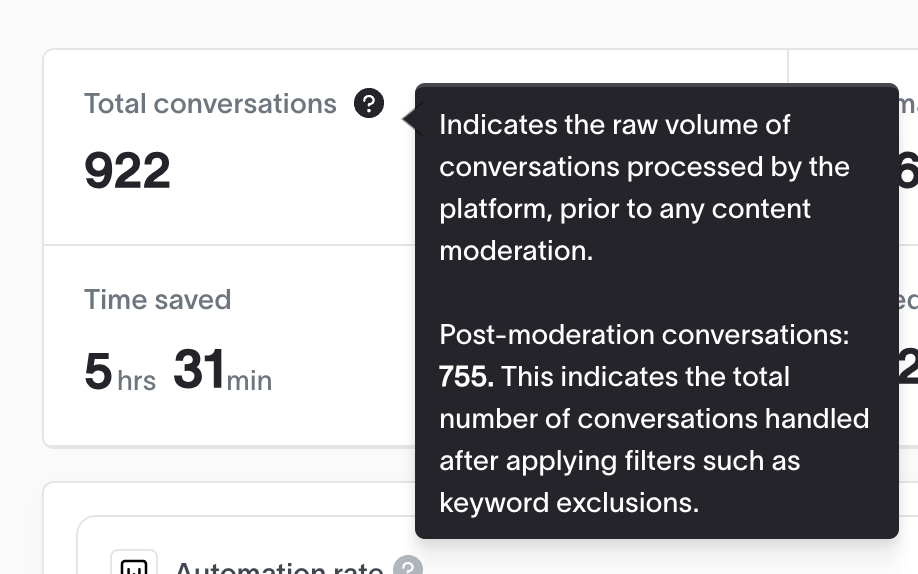
Task: Click the 31 minutes figure
Action: click(x=199, y=369)
